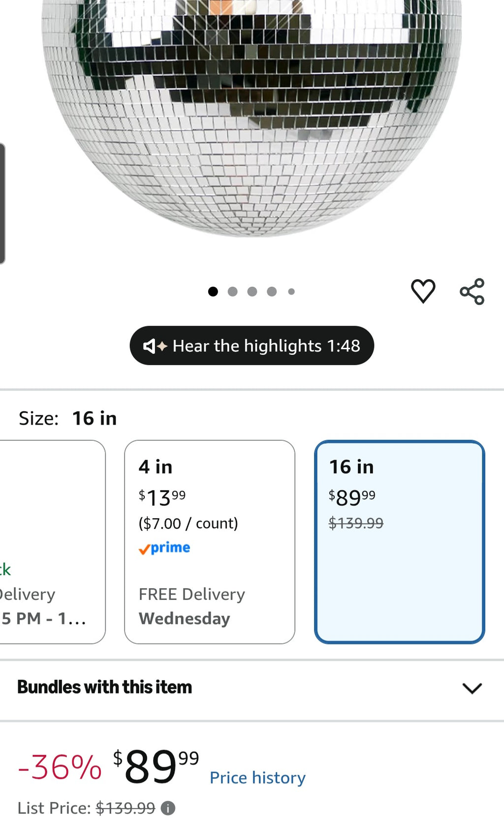
Task: Select the second image carousel dot
Action: tap(233, 291)
